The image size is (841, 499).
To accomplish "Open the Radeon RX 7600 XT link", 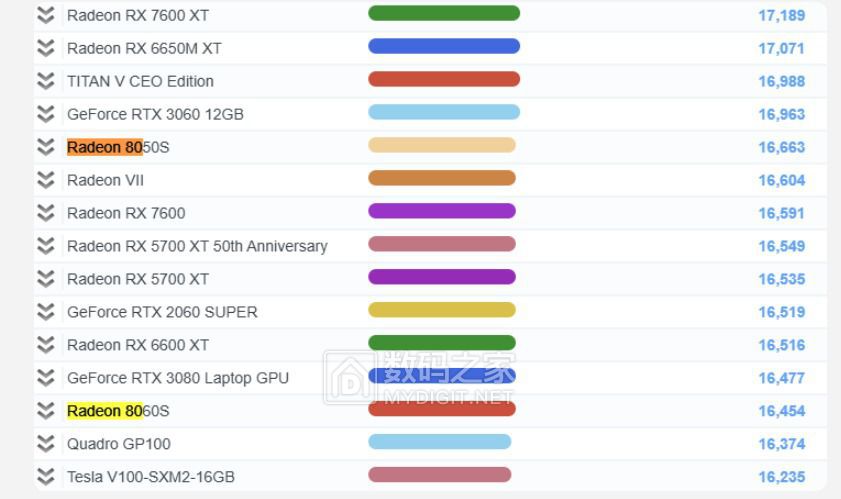I will (x=138, y=16).
